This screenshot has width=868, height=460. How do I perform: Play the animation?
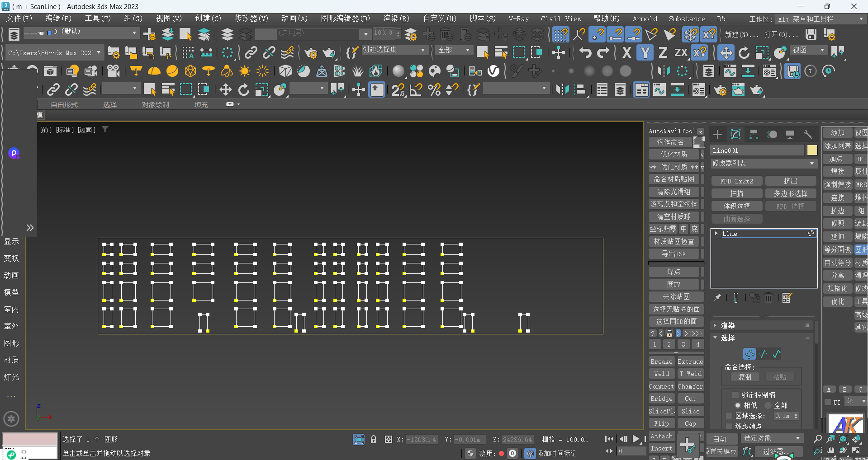pos(636,439)
